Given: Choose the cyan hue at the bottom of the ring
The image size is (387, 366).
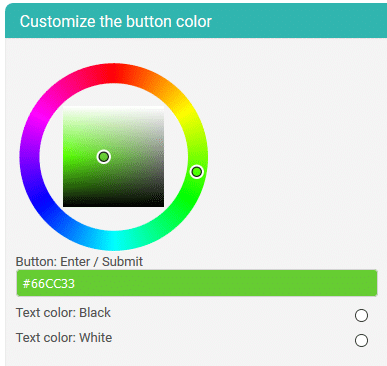Looking at the screenshot, I should (113, 240).
